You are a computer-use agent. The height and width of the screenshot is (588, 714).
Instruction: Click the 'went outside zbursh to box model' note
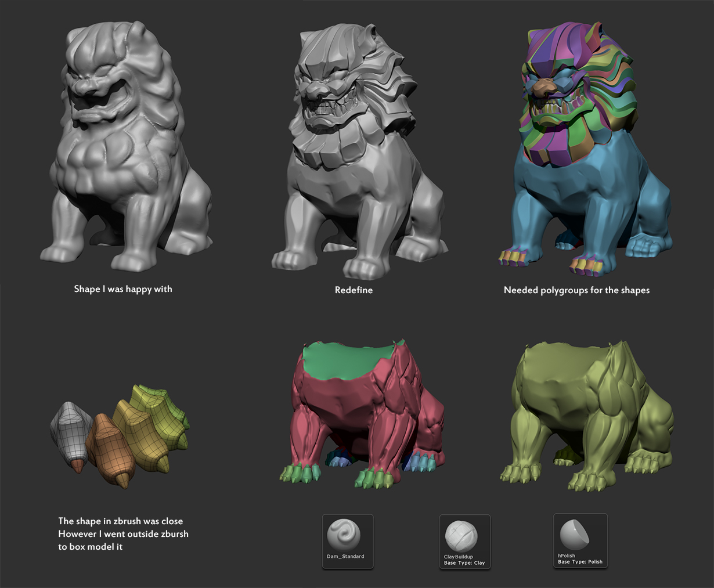coord(123,534)
